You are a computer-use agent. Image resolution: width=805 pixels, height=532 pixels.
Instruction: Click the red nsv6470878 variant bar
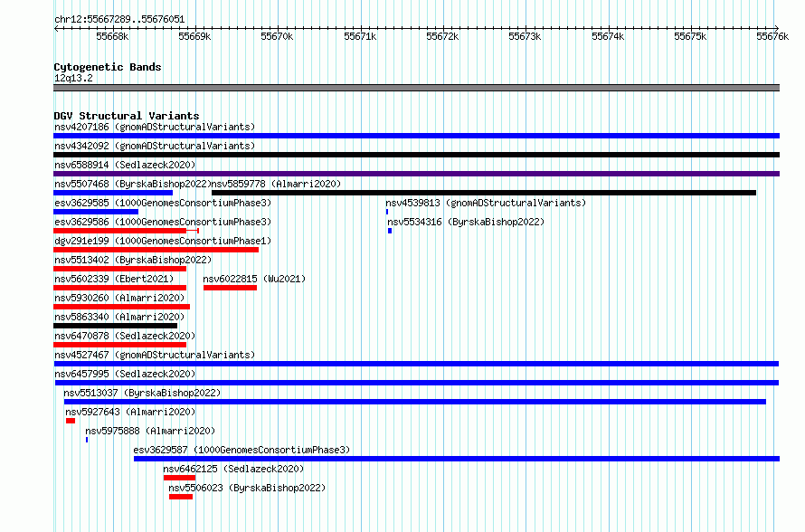point(119,345)
